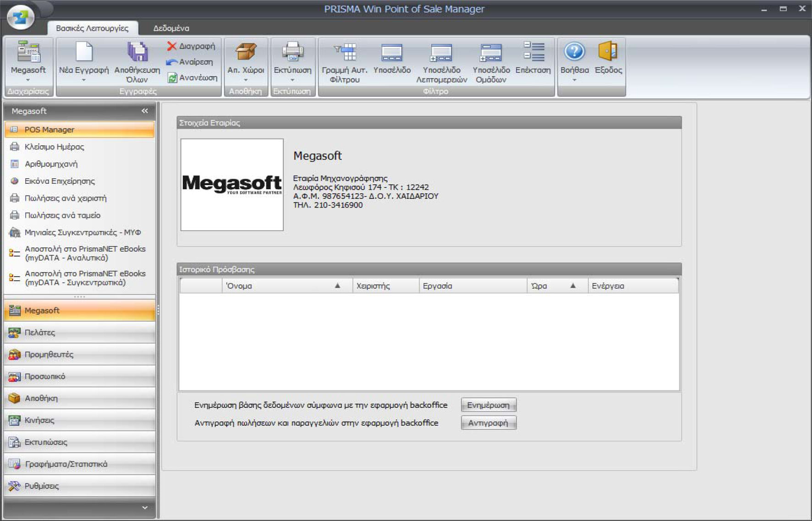Toggle Γραμμή Αυτ. Φίλτρου auto filter row
The height and width of the screenshot is (521, 812).
pyautogui.click(x=344, y=53)
